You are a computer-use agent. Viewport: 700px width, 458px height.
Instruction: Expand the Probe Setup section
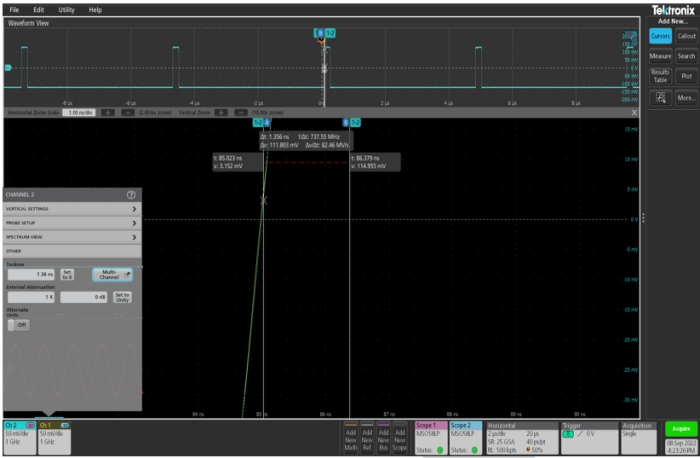[71, 223]
